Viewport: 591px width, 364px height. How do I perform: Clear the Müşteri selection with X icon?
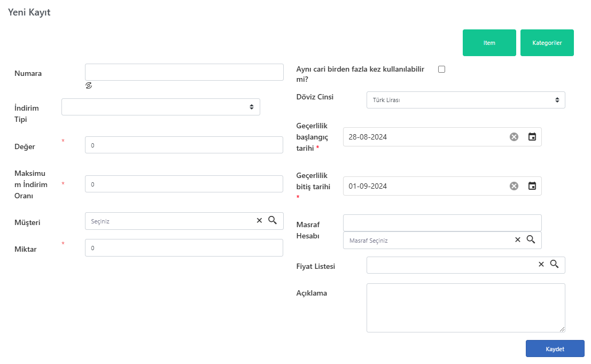(259, 220)
